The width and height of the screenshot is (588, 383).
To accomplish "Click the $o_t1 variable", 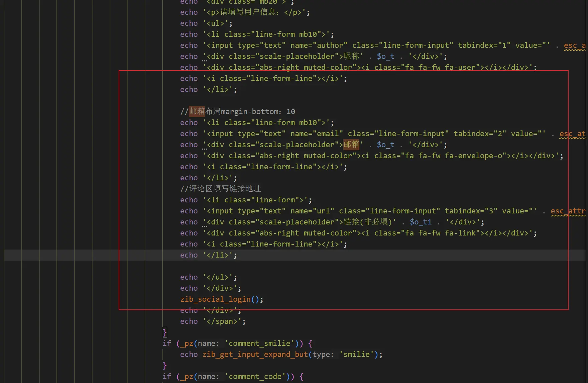I will 421,222.
